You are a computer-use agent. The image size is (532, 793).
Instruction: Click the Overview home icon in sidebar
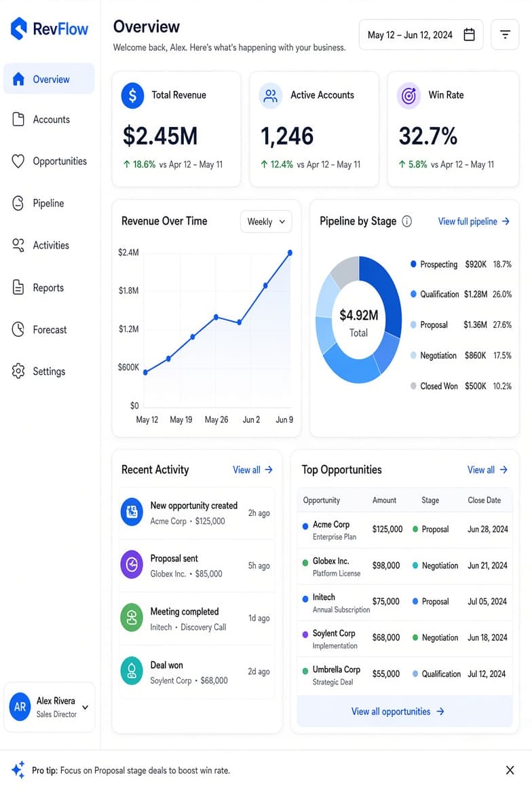pyautogui.click(x=18, y=79)
